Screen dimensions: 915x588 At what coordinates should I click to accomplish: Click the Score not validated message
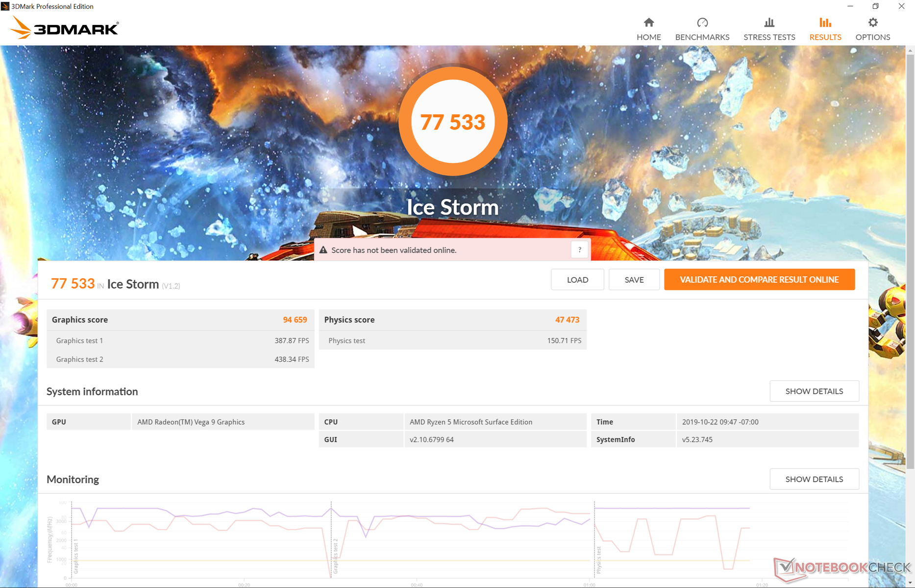coord(394,250)
